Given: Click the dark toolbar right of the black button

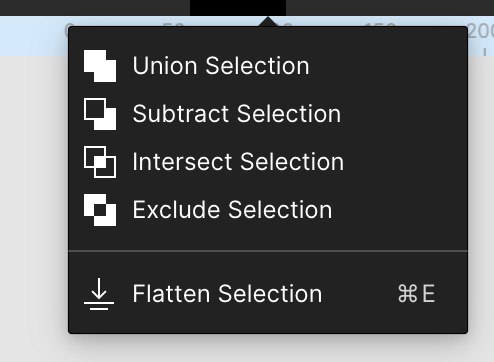Looking at the screenshot, I should click(390, 8).
